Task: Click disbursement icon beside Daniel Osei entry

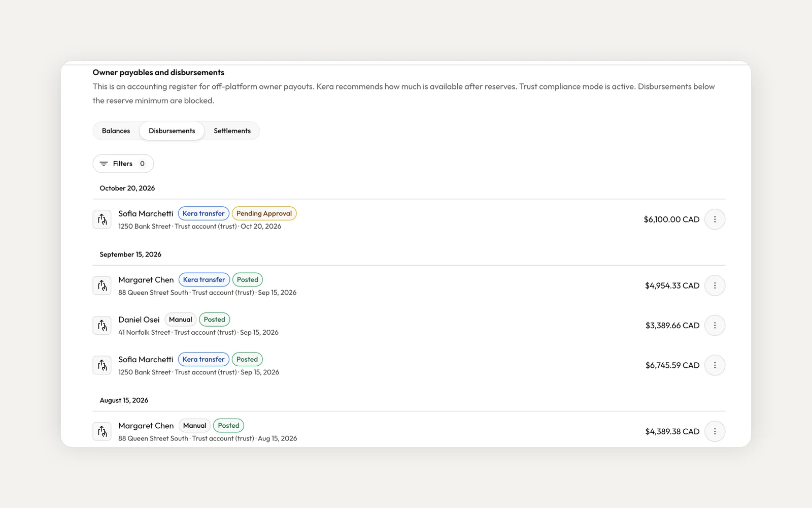Action: pyautogui.click(x=102, y=326)
